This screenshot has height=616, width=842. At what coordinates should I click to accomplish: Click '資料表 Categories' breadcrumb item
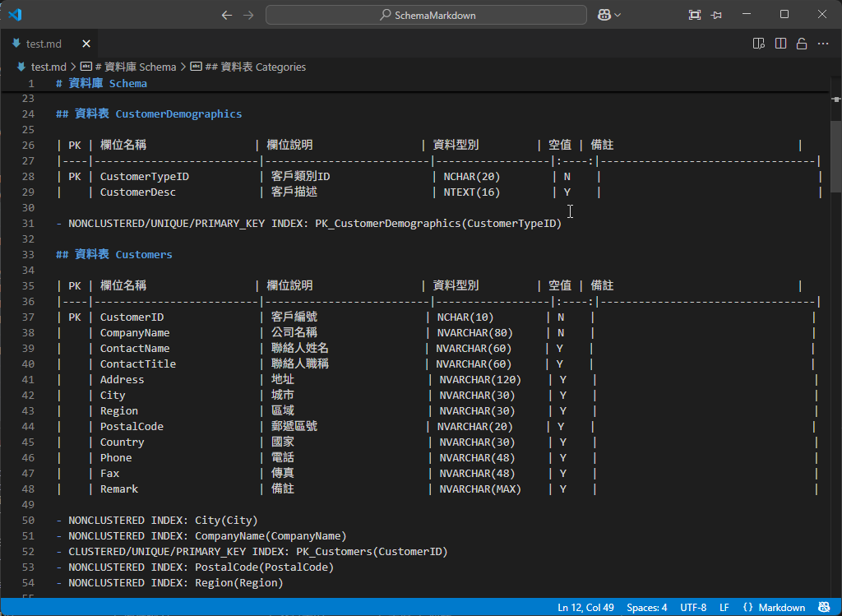coord(254,67)
